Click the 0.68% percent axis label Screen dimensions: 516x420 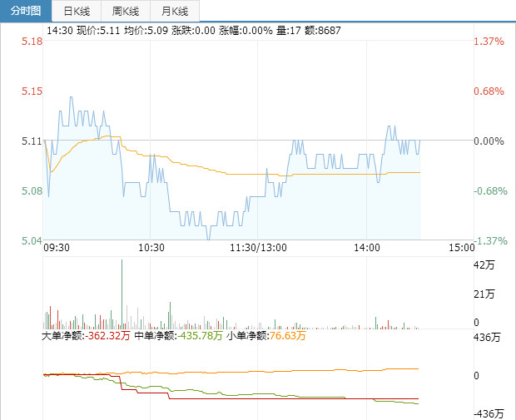click(489, 91)
